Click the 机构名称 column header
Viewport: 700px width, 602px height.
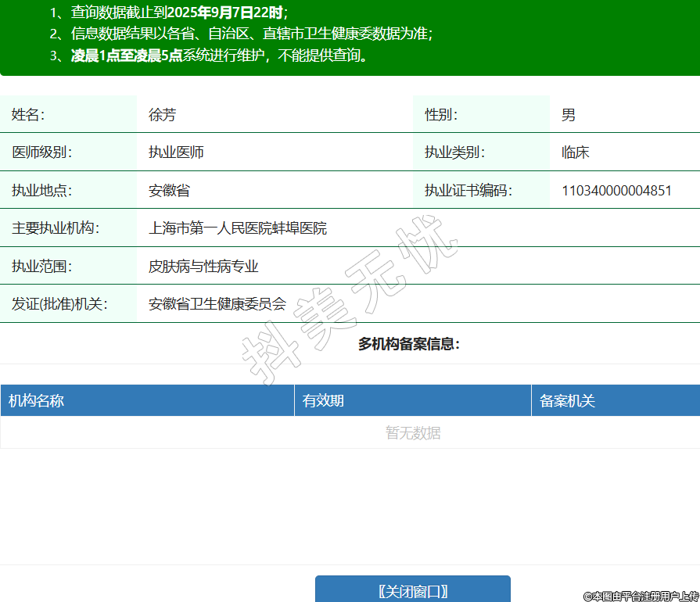pyautogui.click(x=36, y=401)
